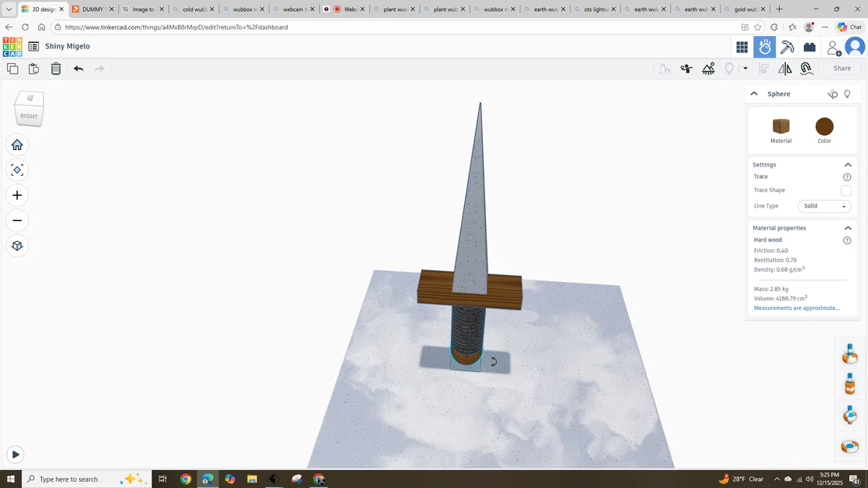The image size is (868, 488).
Task: Click the Copilot Chat button
Action: point(850,27)
